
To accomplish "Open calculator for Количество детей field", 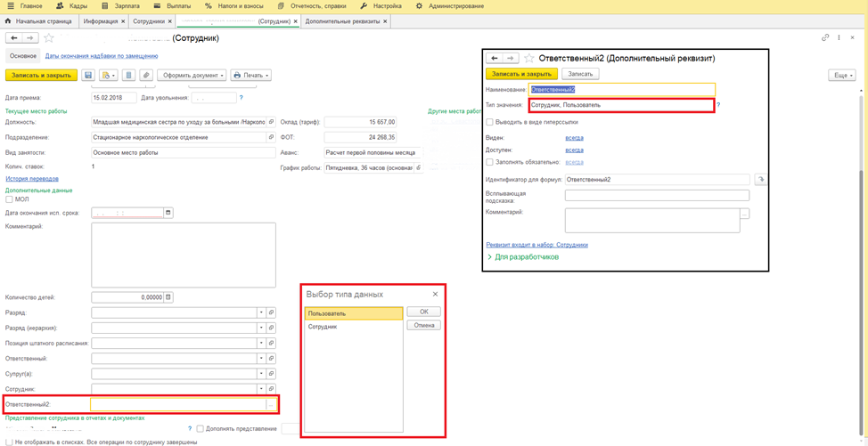I will (x=168, y=297).
